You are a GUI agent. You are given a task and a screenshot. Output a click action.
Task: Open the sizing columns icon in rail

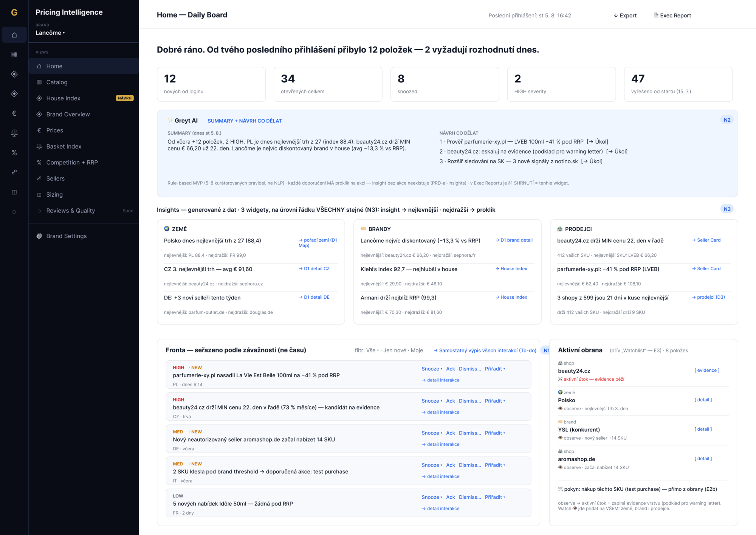14,192
